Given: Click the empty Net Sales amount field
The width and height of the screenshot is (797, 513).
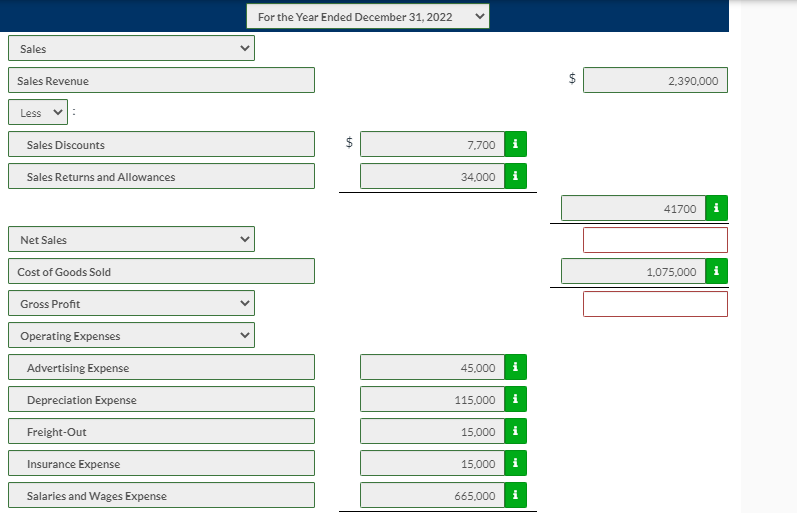Looking at the screenshot, I should pos(655,240).
